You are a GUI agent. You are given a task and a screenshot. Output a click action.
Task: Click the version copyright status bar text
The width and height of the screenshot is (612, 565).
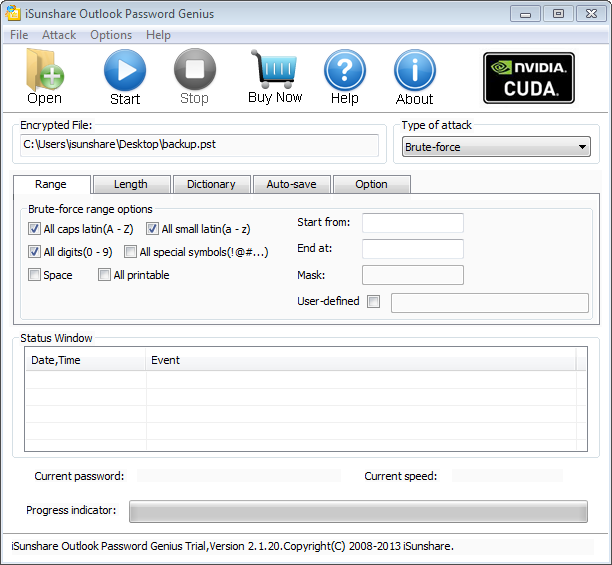(233, 546)
